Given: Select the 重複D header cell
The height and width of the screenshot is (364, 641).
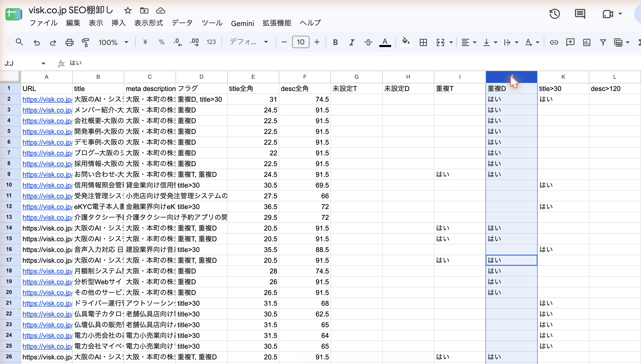Looking at the screenshot, I should coord(511,88).
